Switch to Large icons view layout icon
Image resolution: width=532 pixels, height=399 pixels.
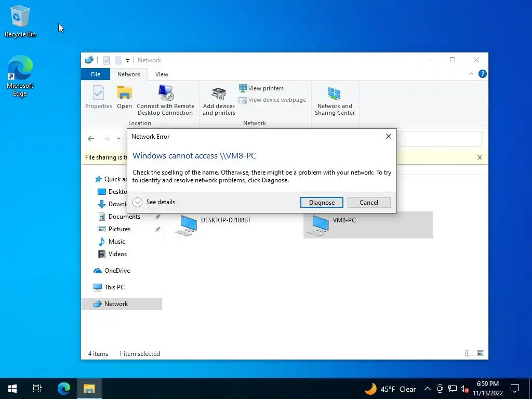(x=481, y=353)
